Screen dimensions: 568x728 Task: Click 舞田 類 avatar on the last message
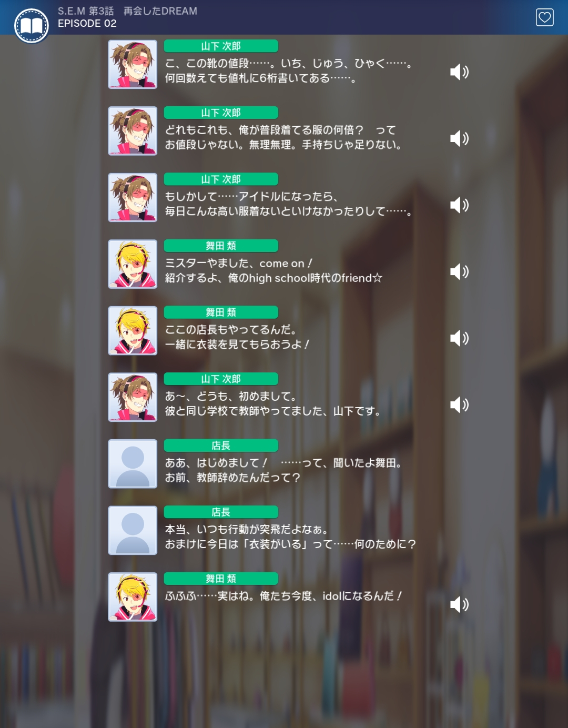[x=133, y=597]
